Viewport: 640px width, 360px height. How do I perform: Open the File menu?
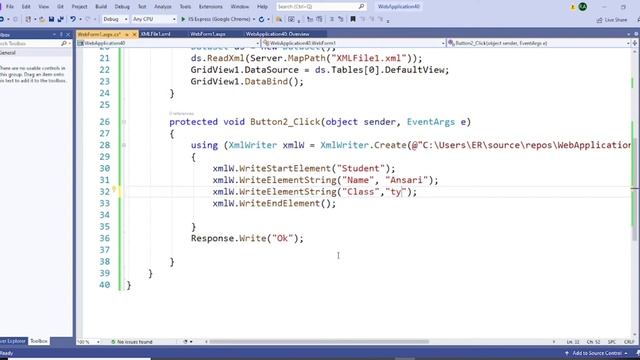tap(10, 7)
